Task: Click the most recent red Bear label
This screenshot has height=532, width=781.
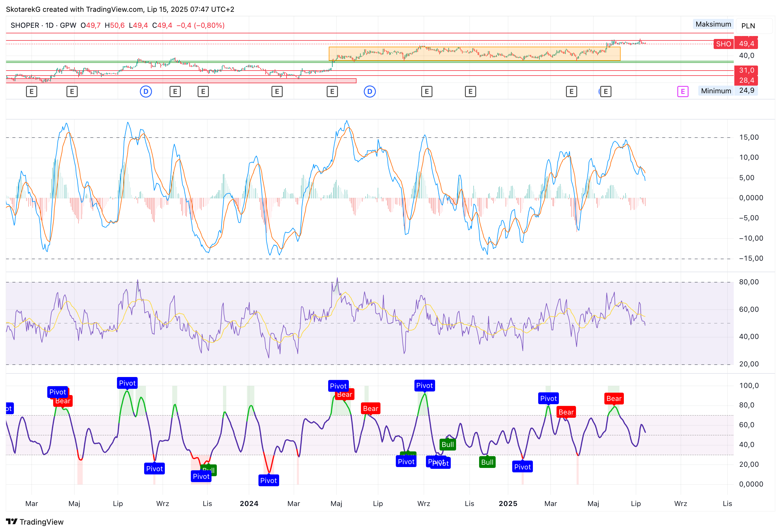Action: coord(614,398)
